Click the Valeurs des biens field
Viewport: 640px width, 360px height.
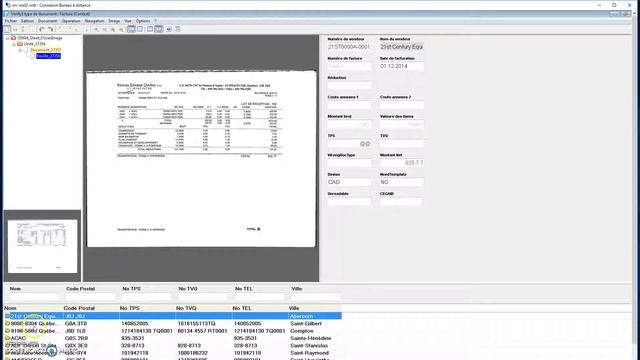point(402,124)
